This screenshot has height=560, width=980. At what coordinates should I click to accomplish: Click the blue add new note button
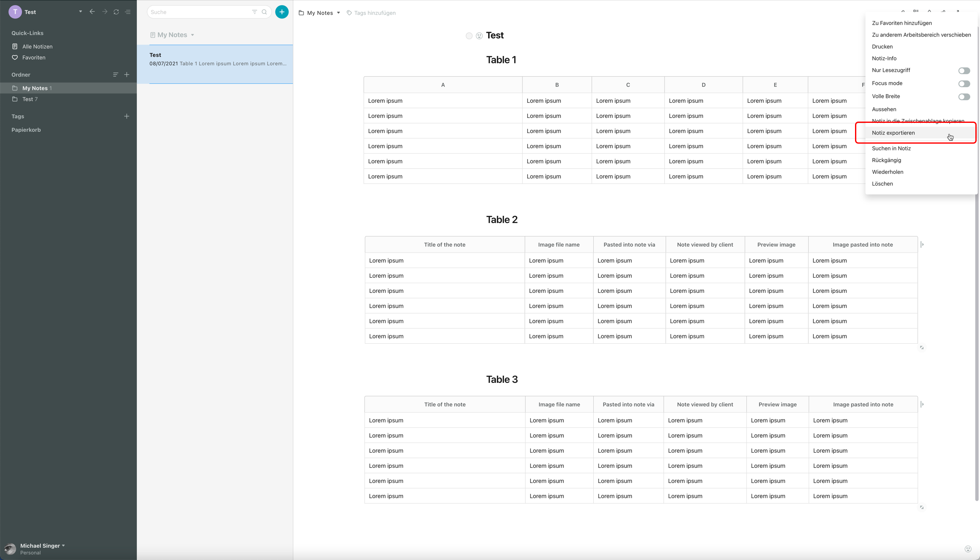tap(282, 12)
